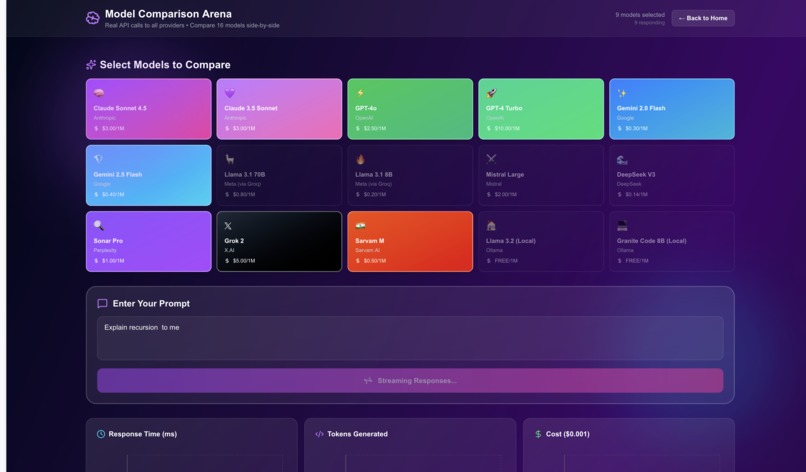Screen dimensions: 806x472
Task: Toggle the Gemini 2.0 Flash model card
Action: pyautogui.click(x=672, y=109)
